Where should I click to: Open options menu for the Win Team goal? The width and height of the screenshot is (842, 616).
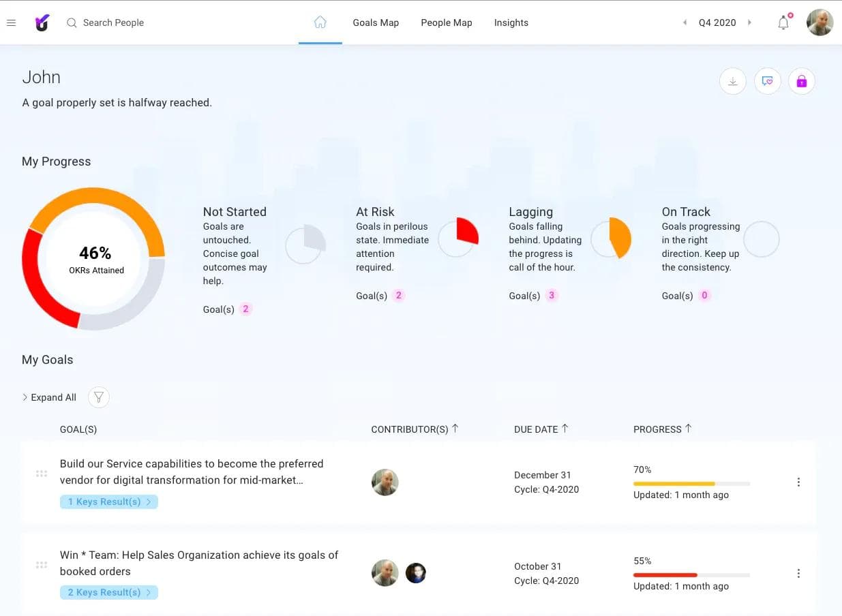(798, 573)
